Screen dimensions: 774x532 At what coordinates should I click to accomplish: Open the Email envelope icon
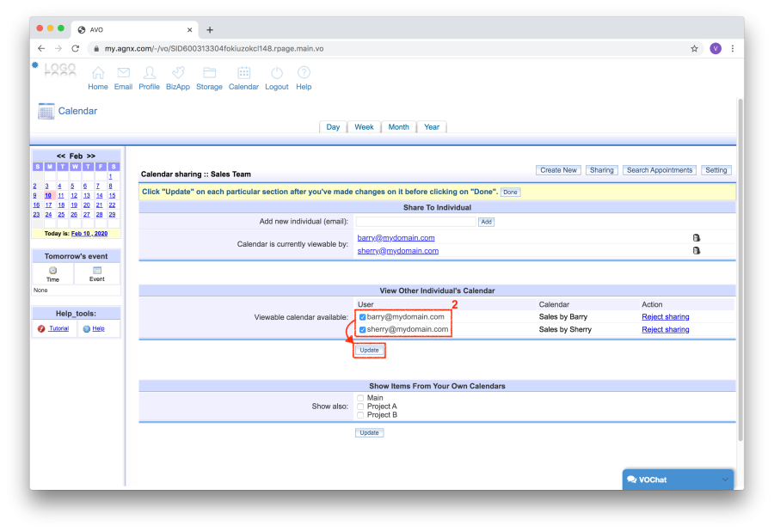click(123, 74)
